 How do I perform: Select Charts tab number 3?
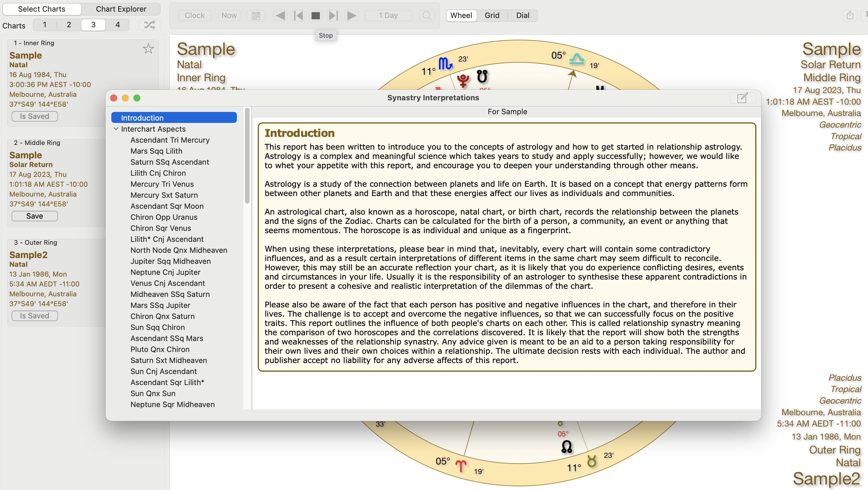point(93,24)
